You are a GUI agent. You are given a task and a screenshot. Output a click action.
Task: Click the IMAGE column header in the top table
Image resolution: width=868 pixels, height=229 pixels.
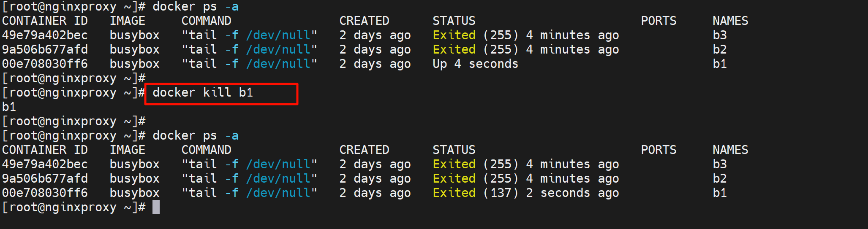[127, 21]
